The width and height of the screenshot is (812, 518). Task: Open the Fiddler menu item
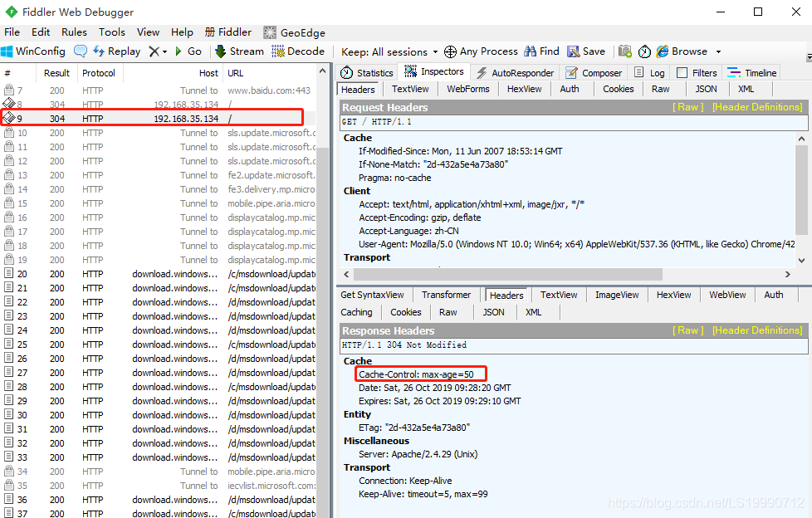coord(227,32)
